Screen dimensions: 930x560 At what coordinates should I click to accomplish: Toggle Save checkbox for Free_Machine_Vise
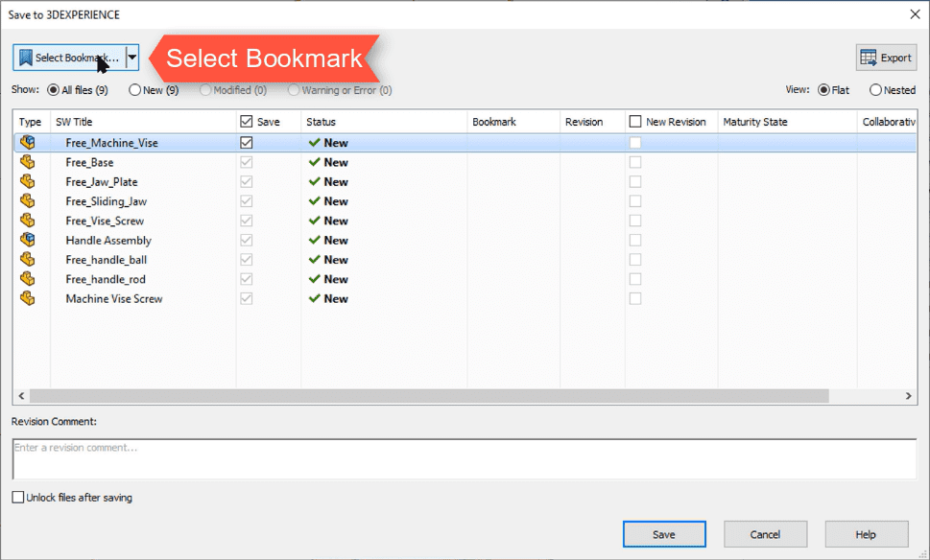tap(246, 142)
